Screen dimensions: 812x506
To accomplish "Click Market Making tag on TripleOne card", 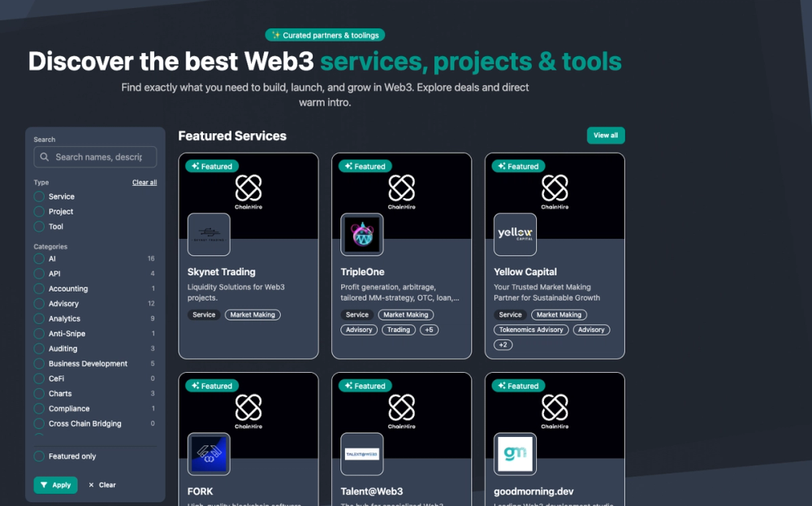I will [406, 315].
